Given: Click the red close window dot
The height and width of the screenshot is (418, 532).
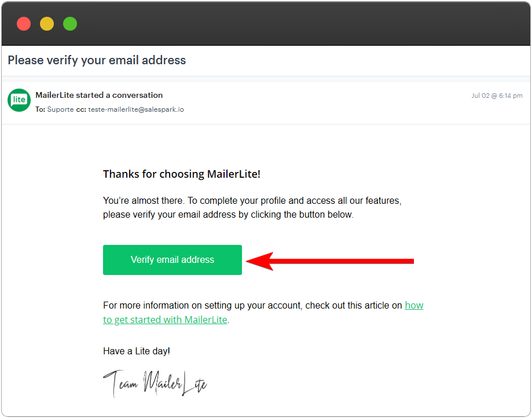Looking at the screenshot, I should 24,24.
